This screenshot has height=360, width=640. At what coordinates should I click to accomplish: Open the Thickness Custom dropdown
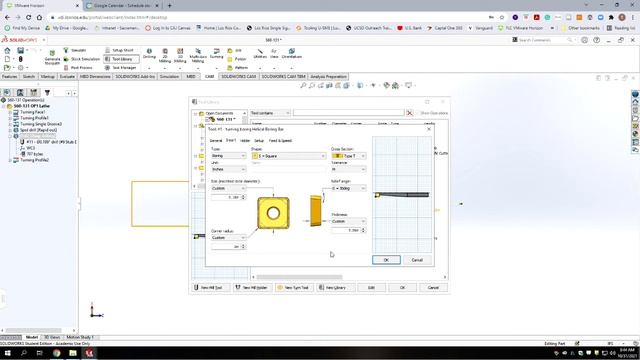[348, 221]
